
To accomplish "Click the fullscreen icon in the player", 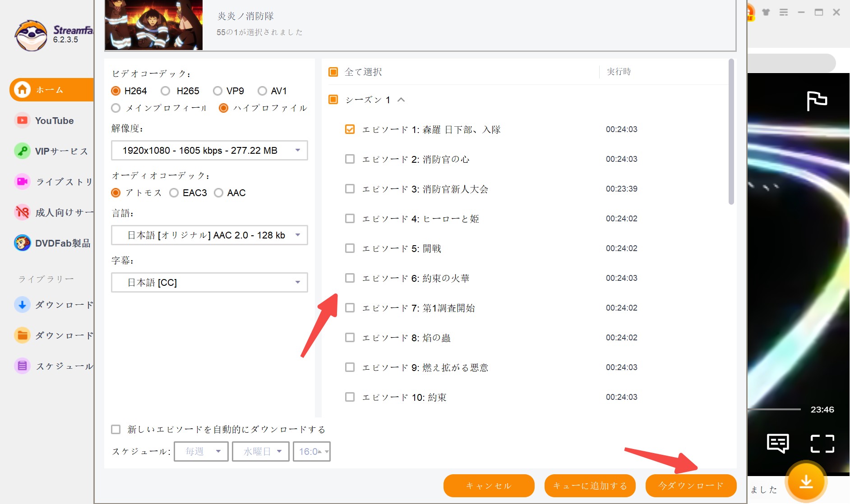I will [x=822, y=444].
